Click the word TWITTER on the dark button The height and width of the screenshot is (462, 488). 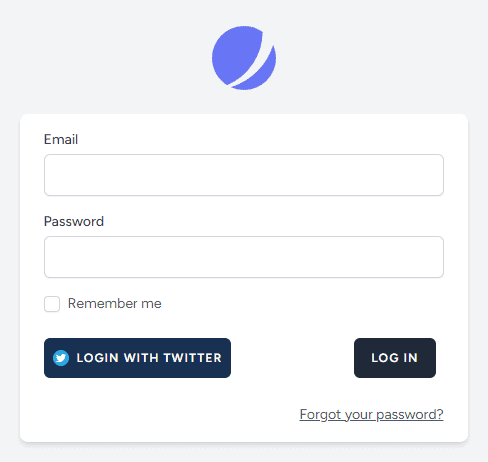193,358
